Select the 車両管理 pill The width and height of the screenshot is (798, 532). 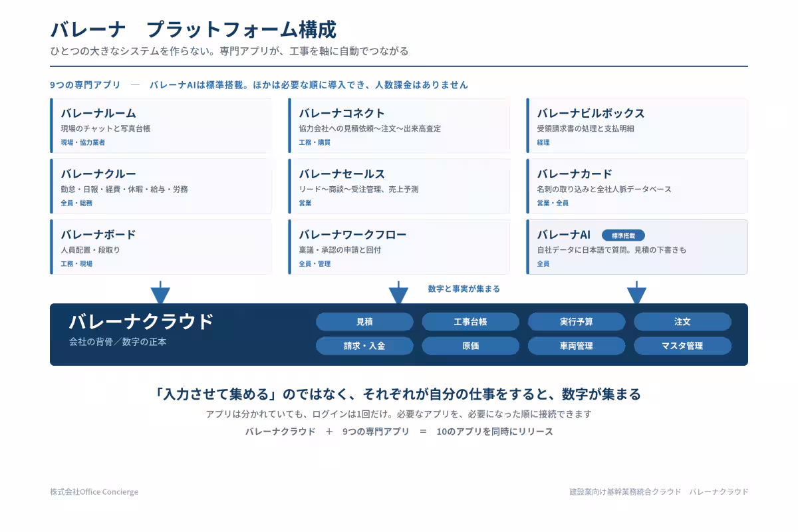[577, 346]
